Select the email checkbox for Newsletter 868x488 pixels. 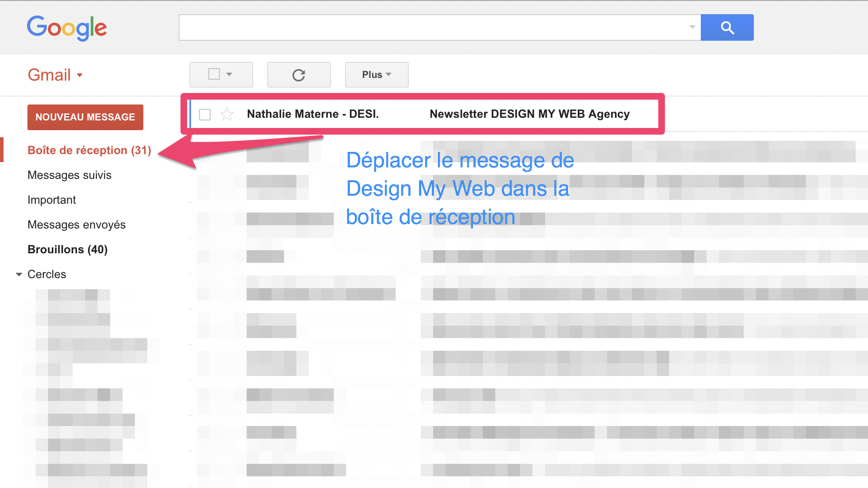tap(205, 114)
